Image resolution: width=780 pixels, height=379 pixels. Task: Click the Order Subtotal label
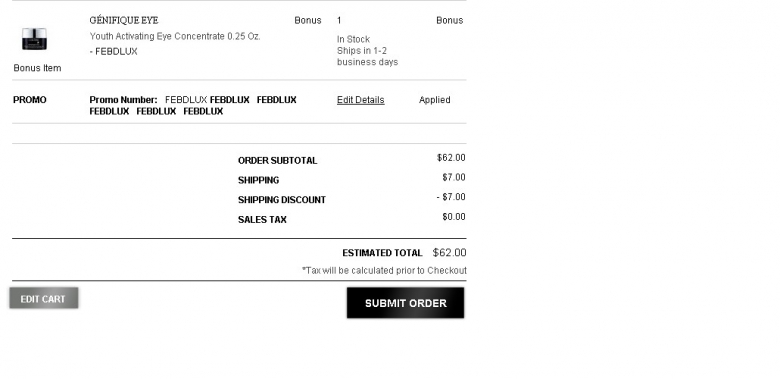click(x=278, y=161)
